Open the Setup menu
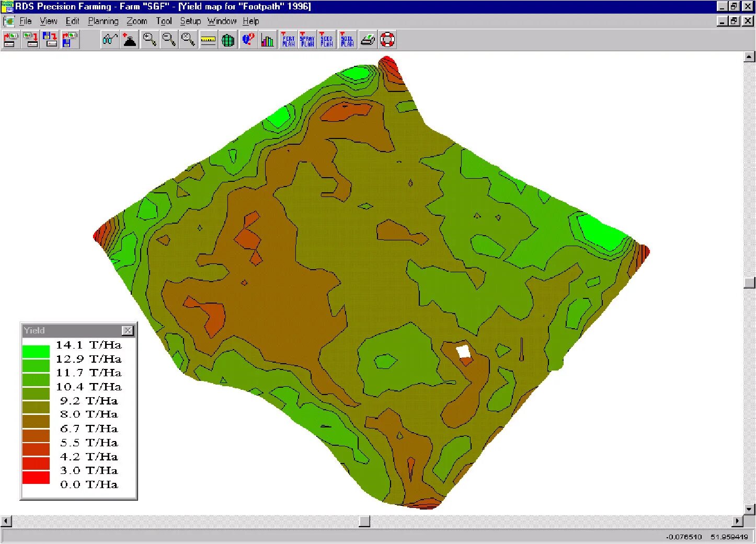Image resolution: width=756 pixels, height=544 pixels. [190, 21]
